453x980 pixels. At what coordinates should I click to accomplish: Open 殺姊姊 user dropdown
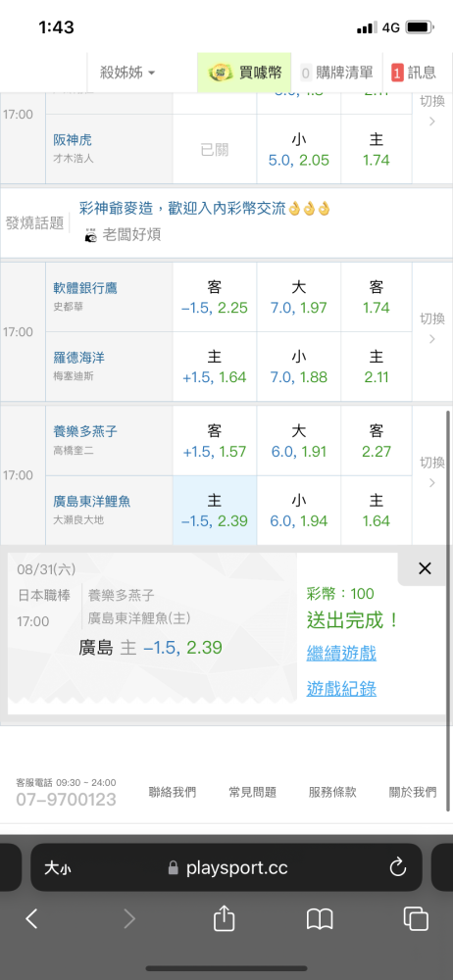[127, 73]
